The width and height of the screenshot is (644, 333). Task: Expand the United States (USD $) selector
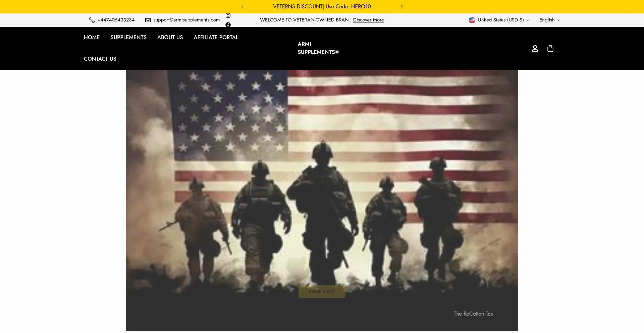(x=501, y=20)
